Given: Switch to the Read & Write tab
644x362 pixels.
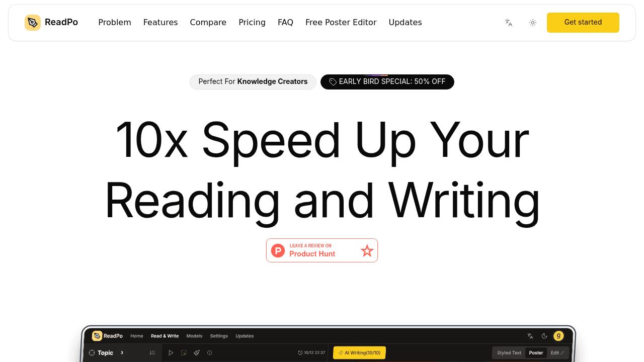Looking at the screenshot, I should [x=165, y=336].
